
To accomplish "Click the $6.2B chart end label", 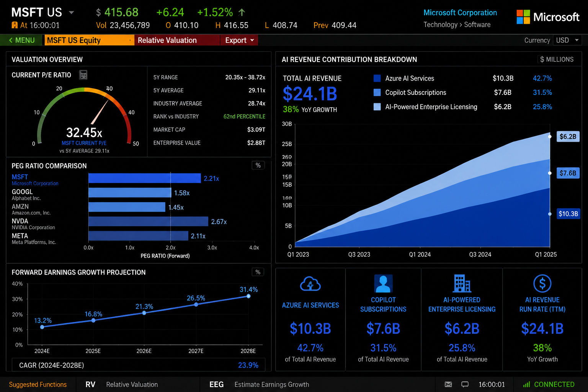I will click(568, 137).
